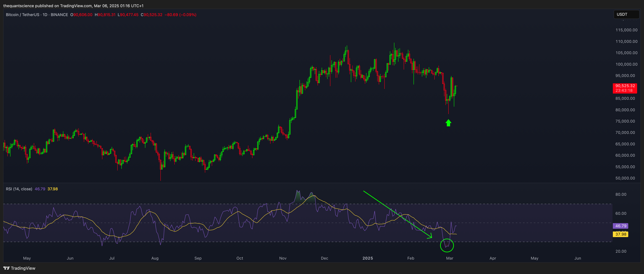The height and width of the screenshot is (274, 644).
Task: Click the Apr label on time axis
Action: (x=493, y=258)
